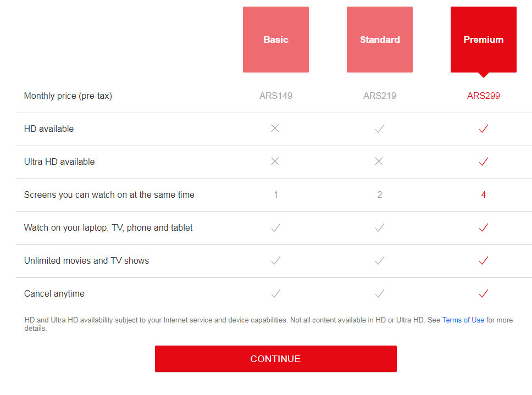
Task: Select the Premium plan card
Action: 483,39
